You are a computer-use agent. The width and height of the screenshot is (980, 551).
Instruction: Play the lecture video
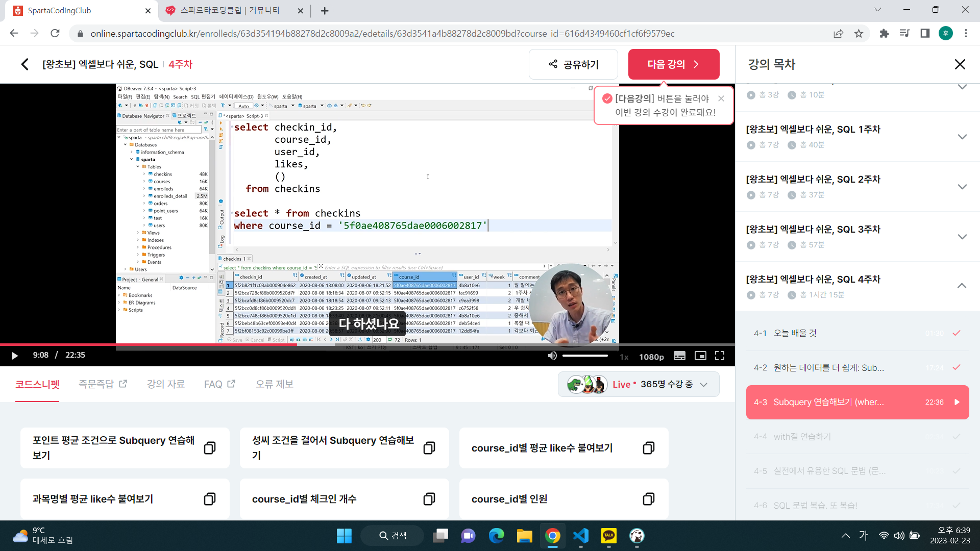tap(15, 356)
